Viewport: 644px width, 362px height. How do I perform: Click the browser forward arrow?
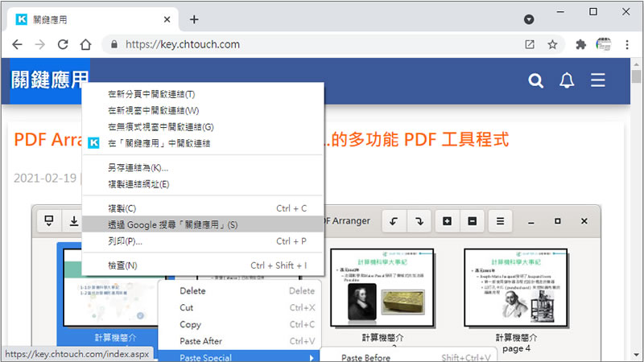pyautogui.click(x=39, y=44)
